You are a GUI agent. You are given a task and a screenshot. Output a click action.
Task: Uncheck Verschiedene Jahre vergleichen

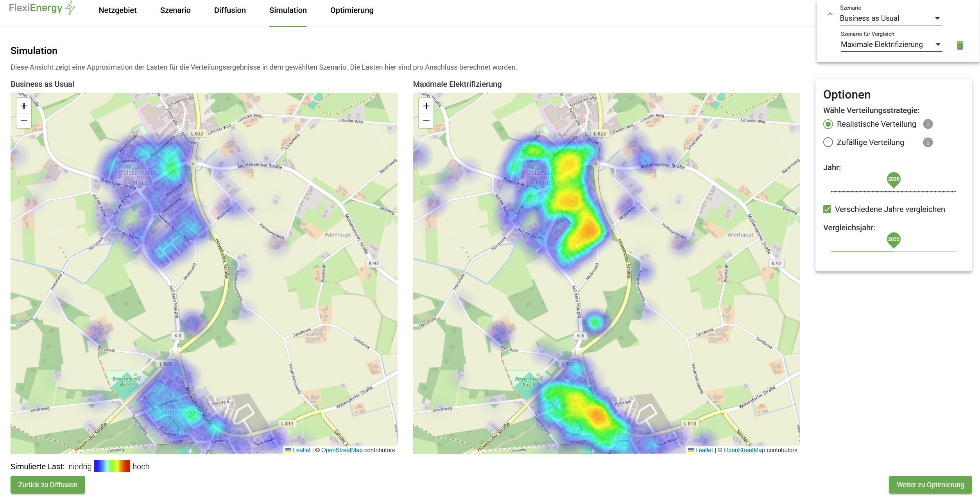pyautogui.click(x=827, y=209)
